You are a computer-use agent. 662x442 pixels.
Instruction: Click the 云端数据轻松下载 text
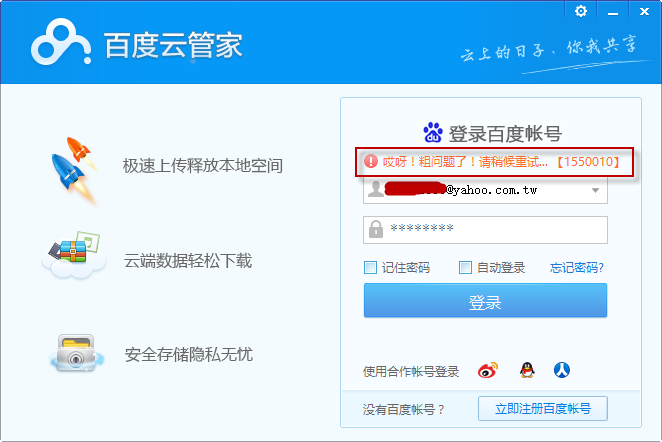[x=188, y=260]
